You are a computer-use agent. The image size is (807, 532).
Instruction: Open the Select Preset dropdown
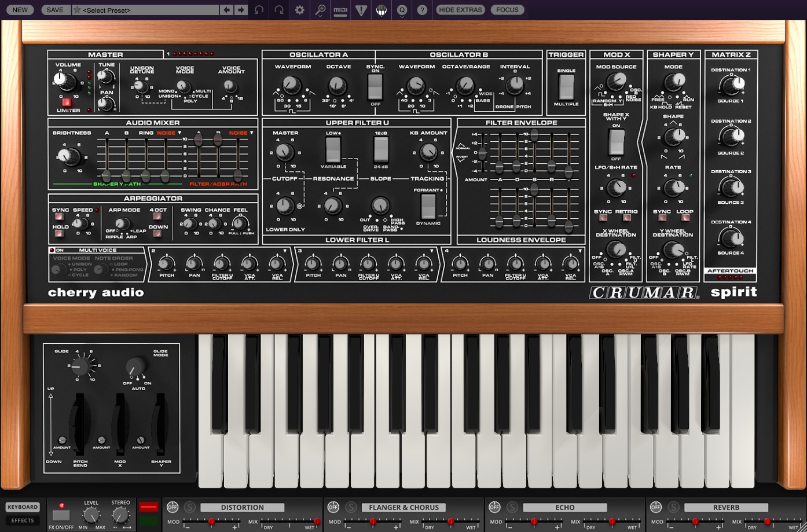145,10
